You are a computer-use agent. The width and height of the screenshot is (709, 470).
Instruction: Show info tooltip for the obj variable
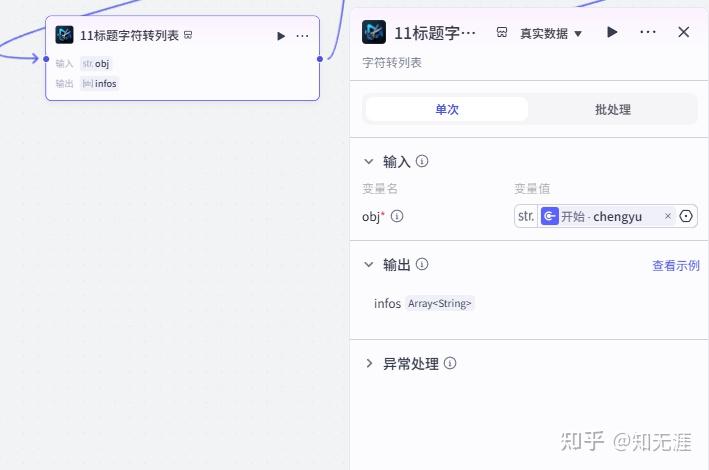pos(397,216)
